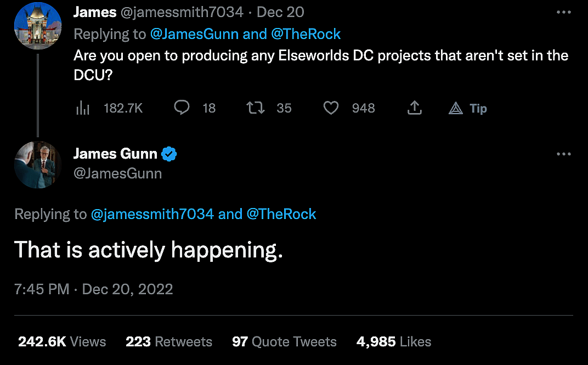Click the James Gunn display name
The image size is (588, 365).
pos(115,154)
